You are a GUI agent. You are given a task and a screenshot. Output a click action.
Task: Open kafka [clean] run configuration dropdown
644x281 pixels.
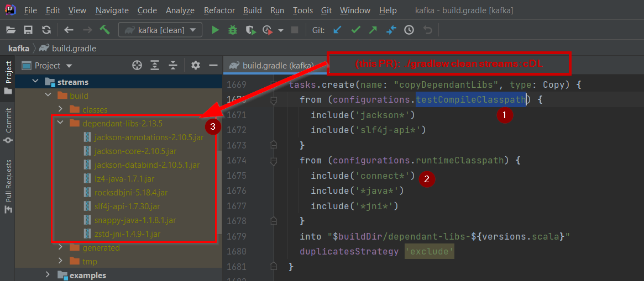click(x=160, y=30)
